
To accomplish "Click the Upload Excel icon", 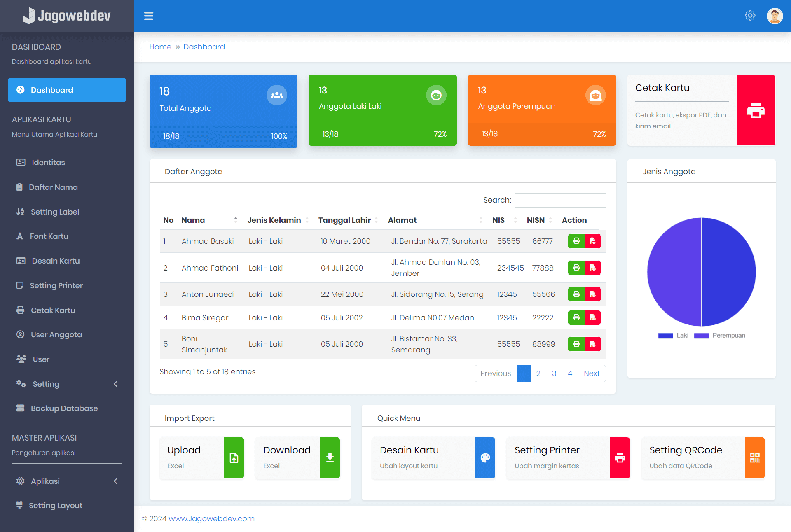I will [x=233, y=457].
